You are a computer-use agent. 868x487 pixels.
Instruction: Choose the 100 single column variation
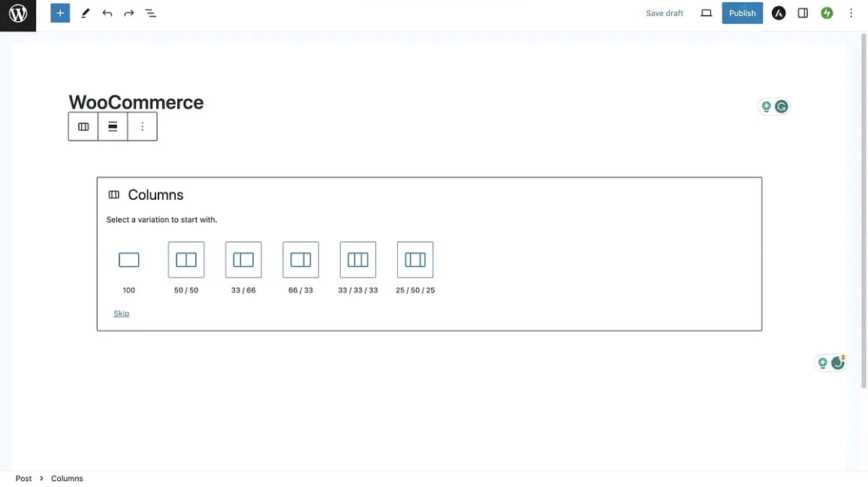(x=129, y=260)
